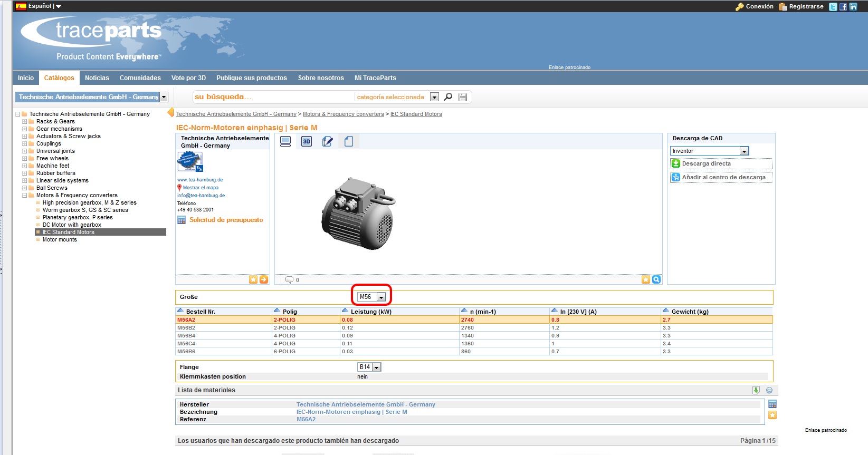Open Vote por 3D tab
868x455 pixels.
click(188, 78)
